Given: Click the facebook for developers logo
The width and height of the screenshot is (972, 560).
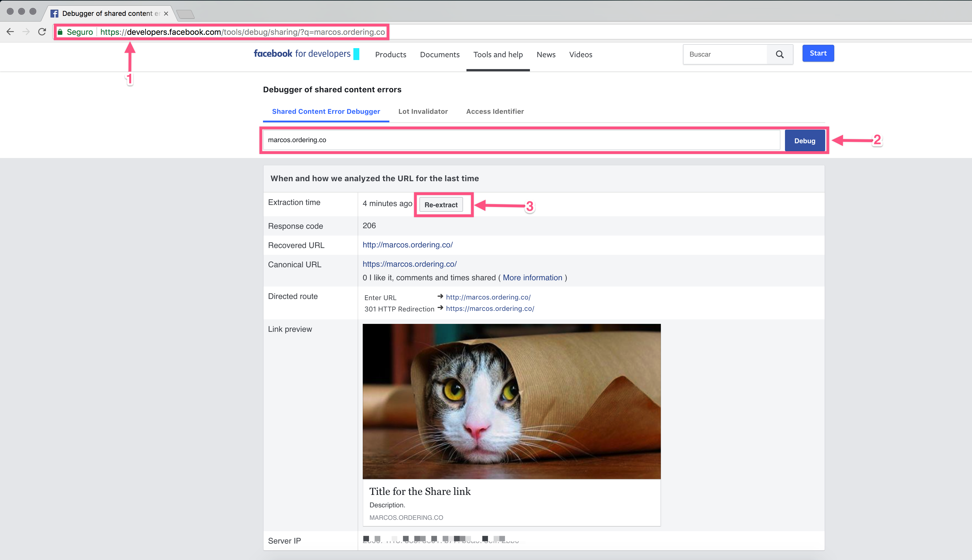Looking at the screenshot, I should click(302, 54).
